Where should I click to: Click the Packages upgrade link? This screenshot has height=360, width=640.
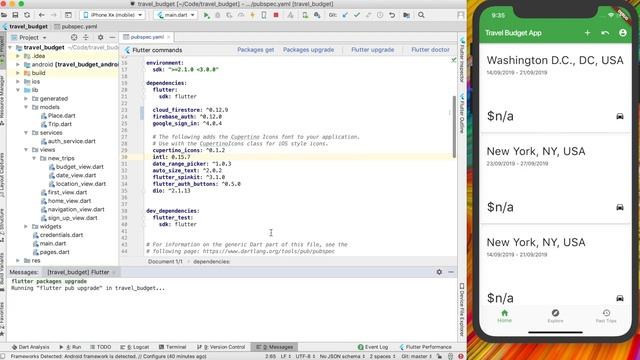click(x=308, y=50)
